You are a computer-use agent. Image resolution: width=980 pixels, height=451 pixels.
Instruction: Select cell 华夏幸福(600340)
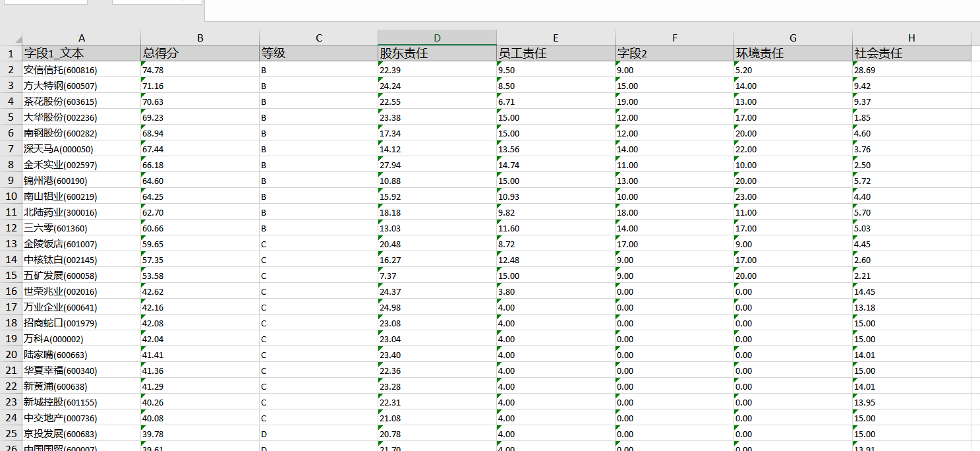pos(82,370)
